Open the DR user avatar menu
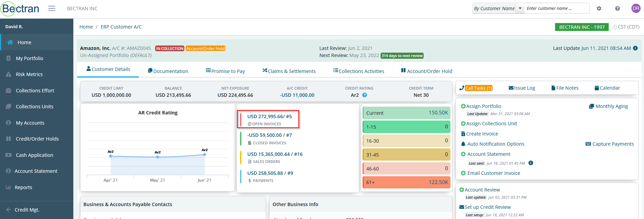Image resolution: width=644 pixels, height=219 pixels. (x=636, y=8)
